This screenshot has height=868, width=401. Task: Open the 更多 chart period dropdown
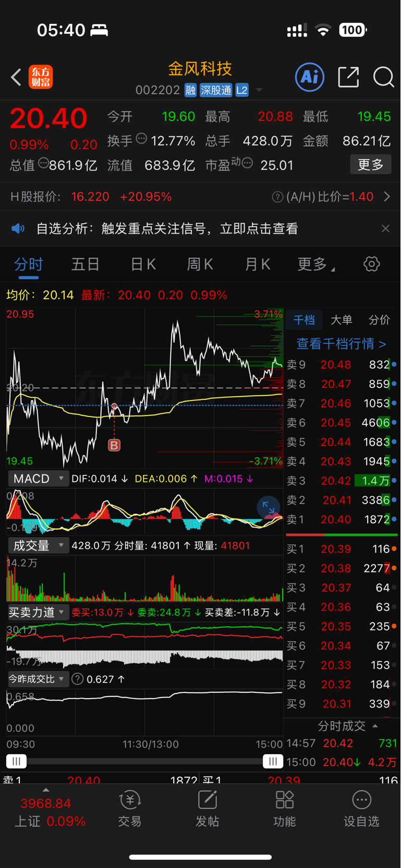tap(316, 264)
